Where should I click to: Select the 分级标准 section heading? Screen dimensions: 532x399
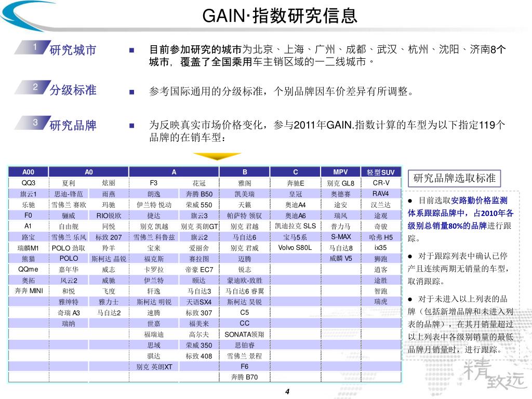[x=73, y=90]
